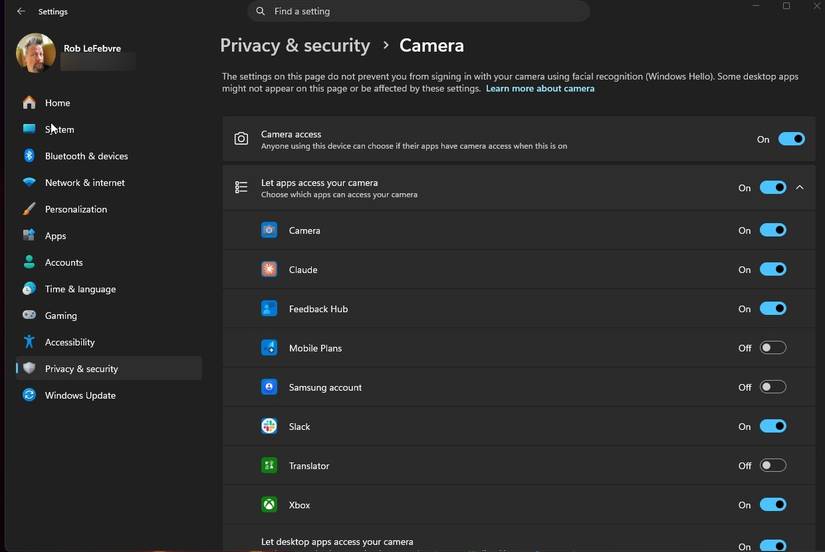Go to Bluetooth & devices
Image resolution: width=825 pixels, height=552 pixels.
(x=109, y=156)
